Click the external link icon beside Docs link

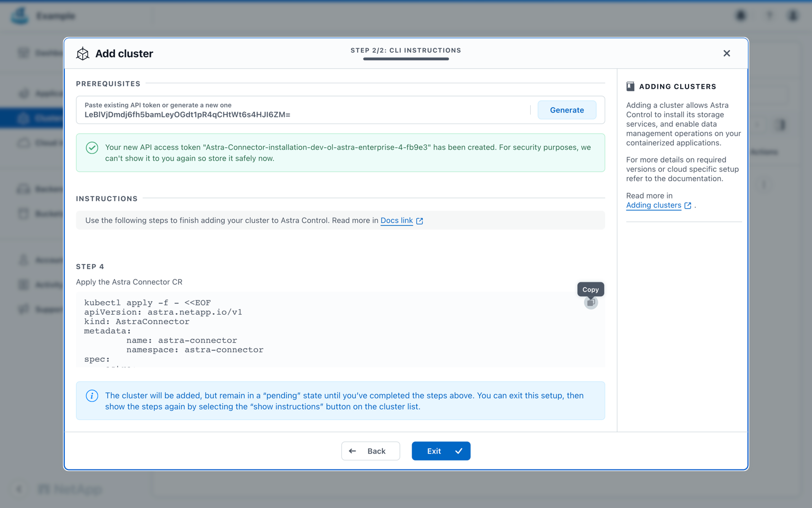(x=419, y=221)
